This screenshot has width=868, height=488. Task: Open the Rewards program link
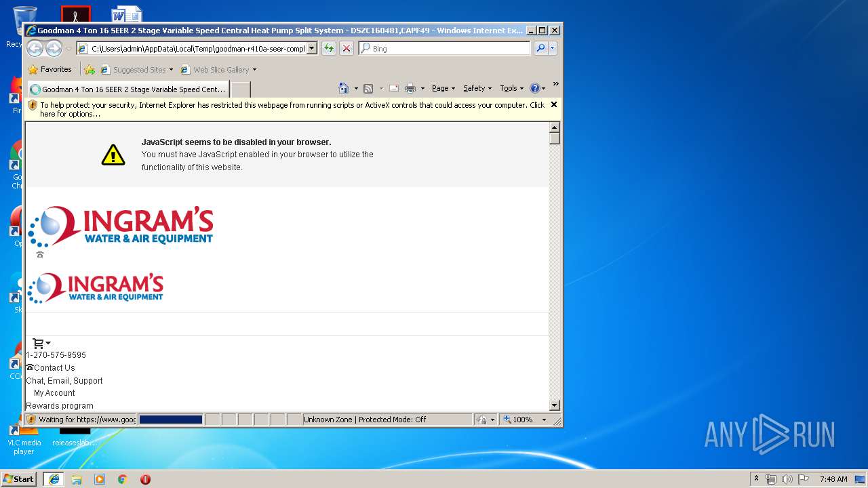pos(60,405)
